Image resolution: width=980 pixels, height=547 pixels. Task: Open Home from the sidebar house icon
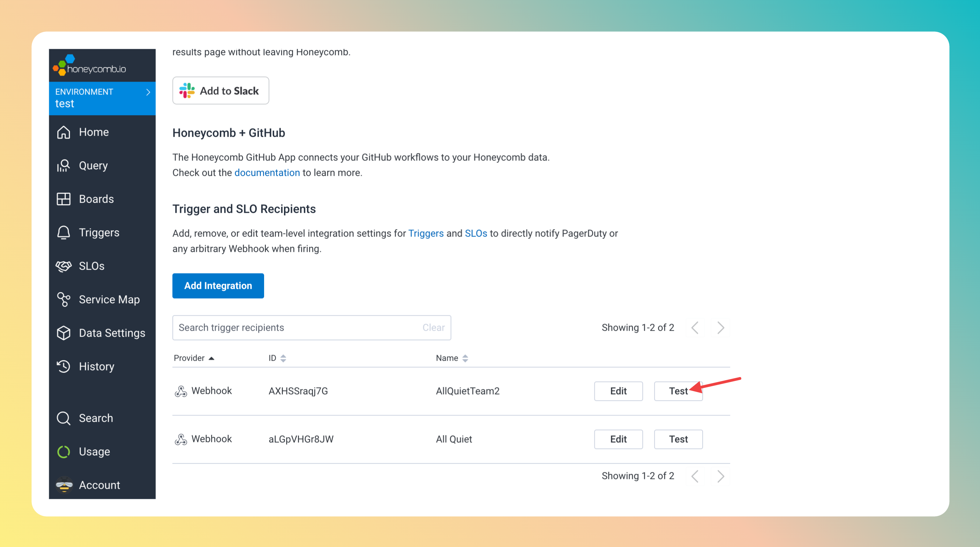point(63,132)
